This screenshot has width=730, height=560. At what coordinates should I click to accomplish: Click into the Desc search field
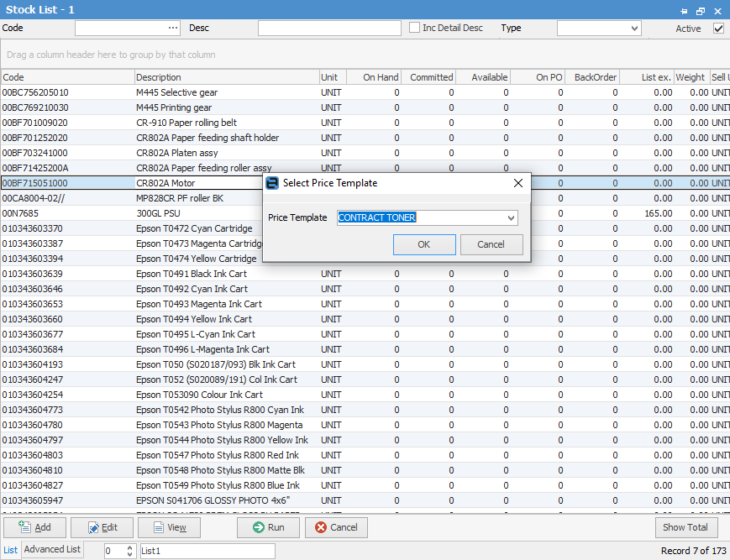coord(329,29)
